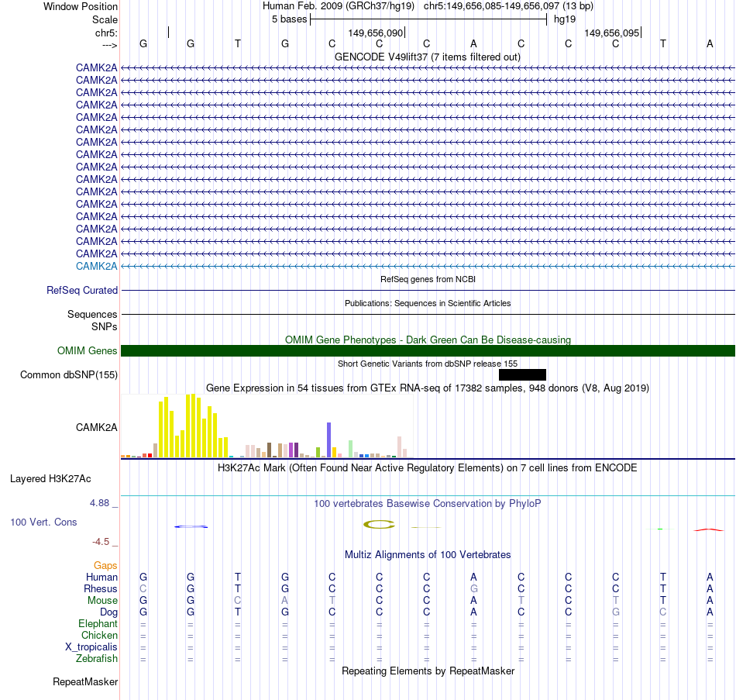Click the faded C in Rhesus row first column
The image size is (736, 700).
click(x=143, y=588)
